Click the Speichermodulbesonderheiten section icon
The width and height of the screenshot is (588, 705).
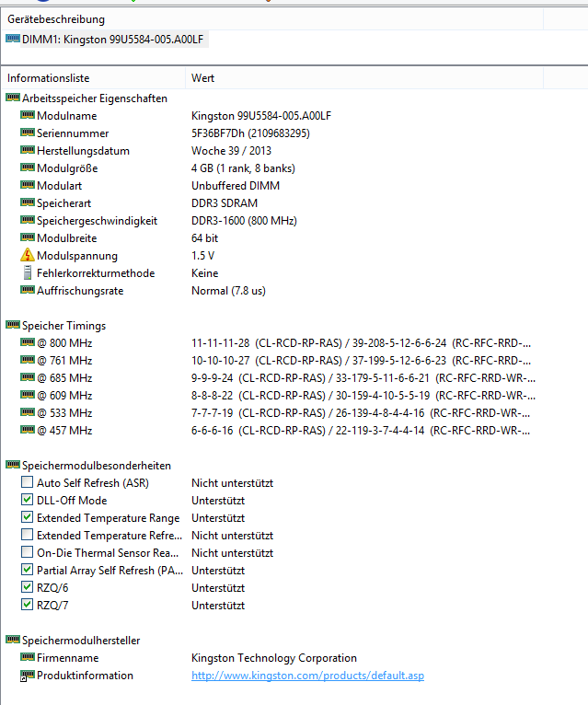click(x=13, y=465)
